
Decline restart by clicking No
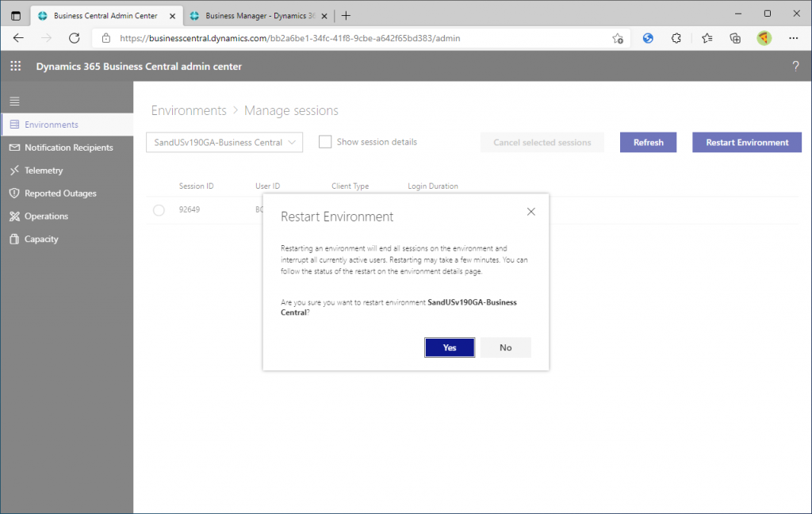click(x=505, y=347)
